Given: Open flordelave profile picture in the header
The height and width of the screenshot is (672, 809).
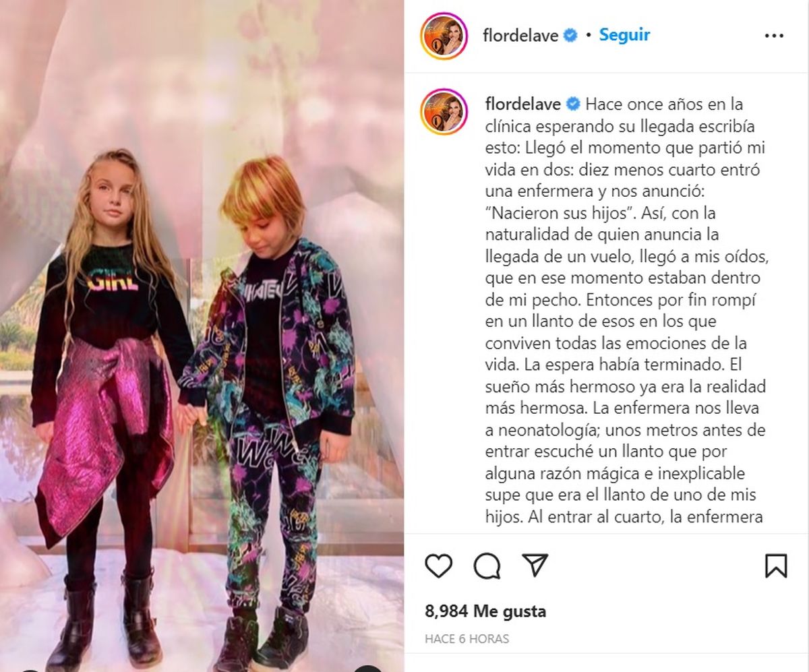Looking at the screenshot, I should (x=444, y=36).
